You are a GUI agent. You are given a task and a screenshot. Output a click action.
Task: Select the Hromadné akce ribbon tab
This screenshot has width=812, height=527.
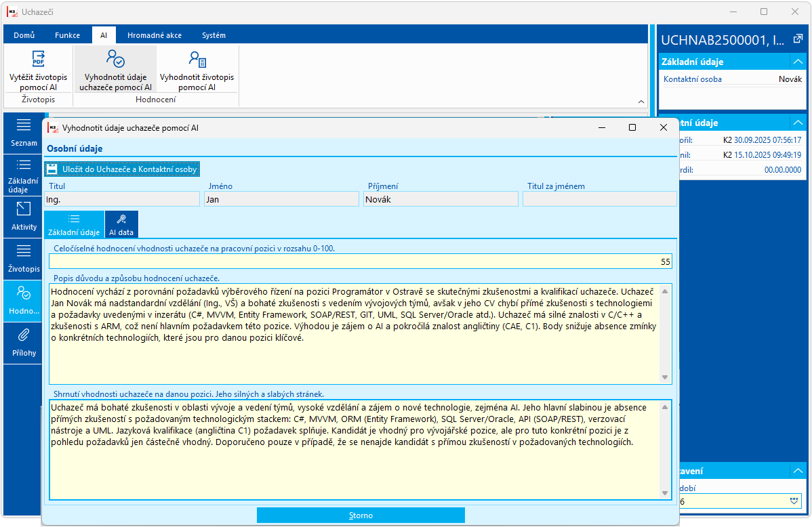[x=155, y=35]
